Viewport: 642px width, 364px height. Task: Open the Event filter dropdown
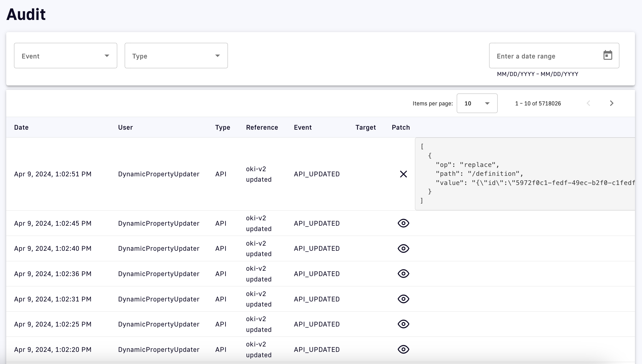pos(65,56)
